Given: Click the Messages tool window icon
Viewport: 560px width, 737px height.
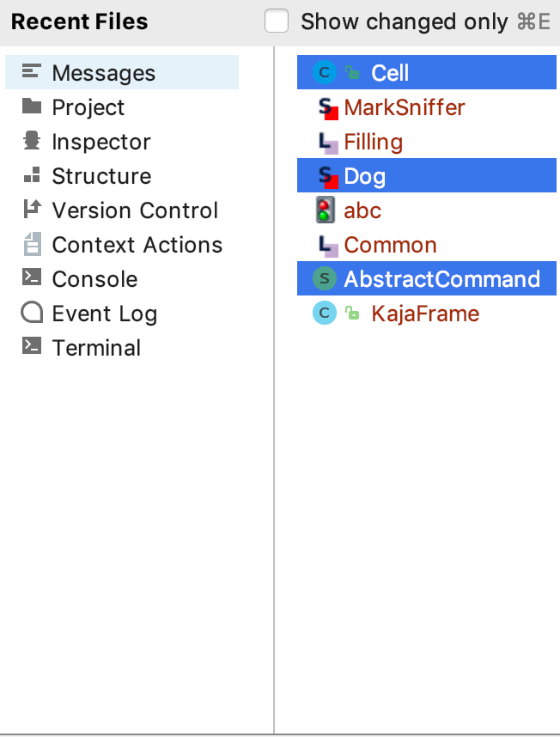Looking at the screenshot, I should (x=27, y=73).
